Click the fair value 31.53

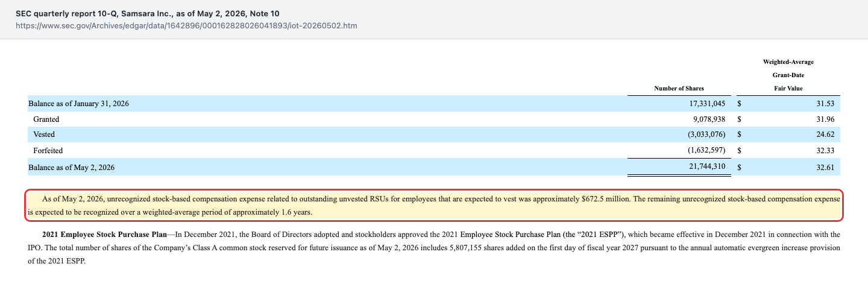(825, 104)
